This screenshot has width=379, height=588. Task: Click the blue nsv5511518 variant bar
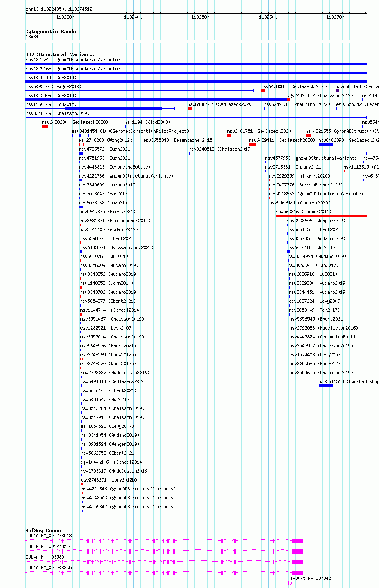coord(325,386)
